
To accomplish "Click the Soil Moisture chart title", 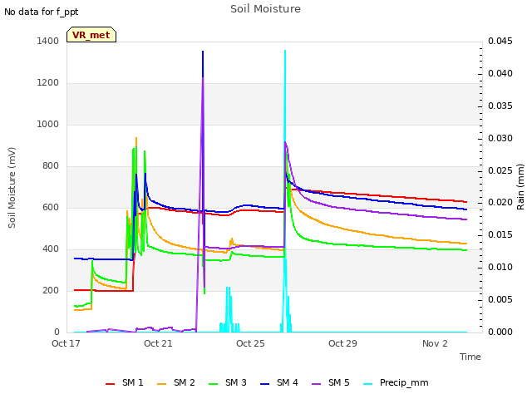I will 265,9.
